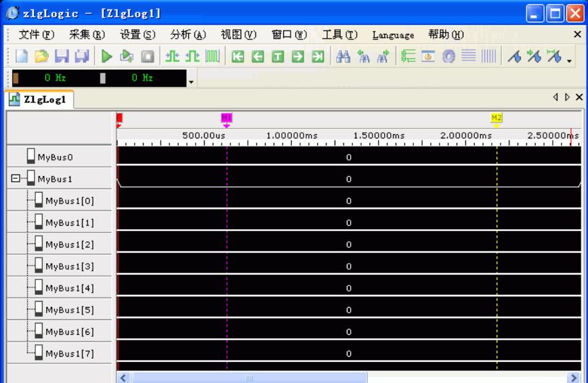
Task: Open search using the binoculars icon
Action: (x=343, y=56)
